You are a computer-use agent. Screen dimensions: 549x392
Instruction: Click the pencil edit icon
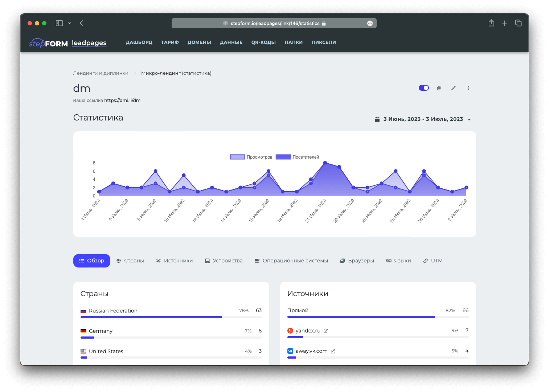coord(453,88)
